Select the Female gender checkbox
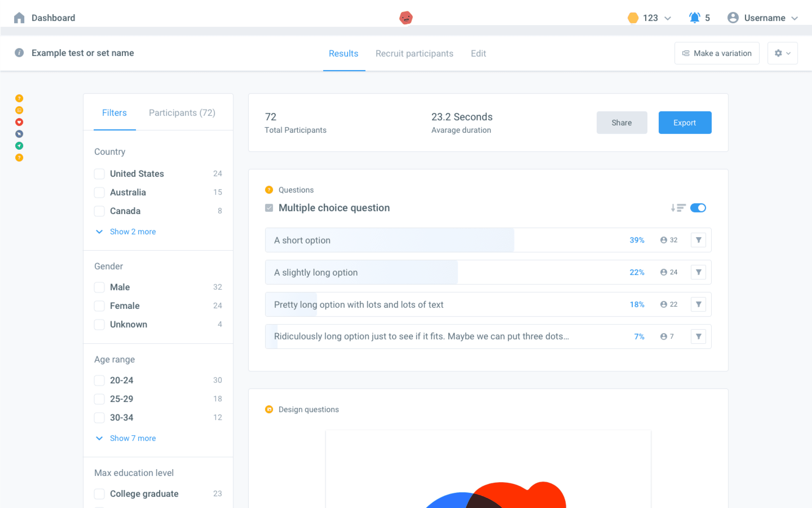Viewport: 812px width, 508px height. coord(99,306)
